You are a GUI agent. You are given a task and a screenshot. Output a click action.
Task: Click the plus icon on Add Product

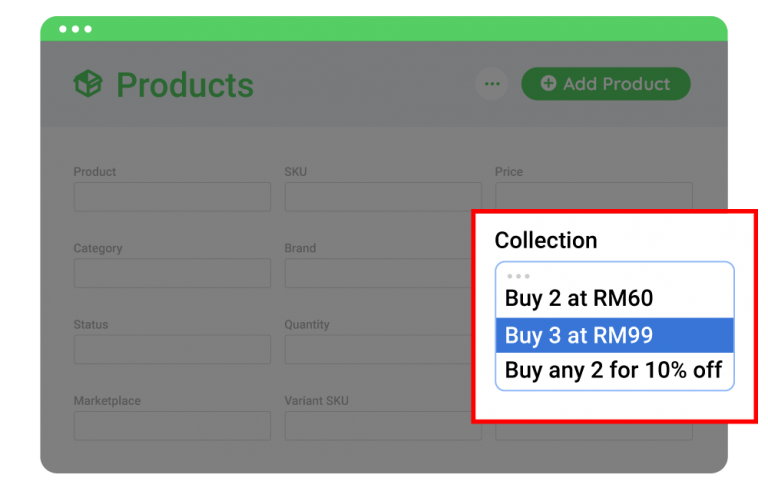pyautogui.click(x=548, y=84)
